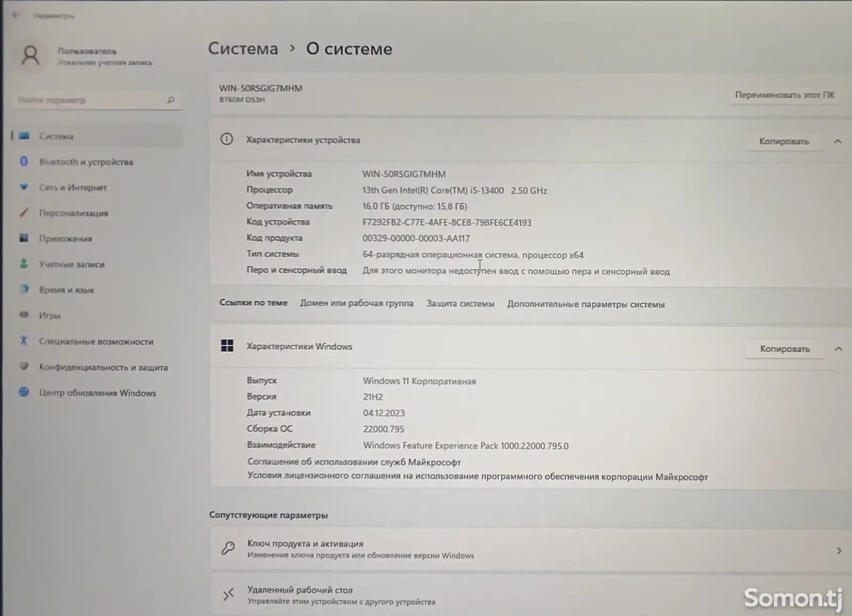Image resolution: width=852 pixels, height=616 pixels.
Task: Click the product key icon
Action: coord(228,548)
